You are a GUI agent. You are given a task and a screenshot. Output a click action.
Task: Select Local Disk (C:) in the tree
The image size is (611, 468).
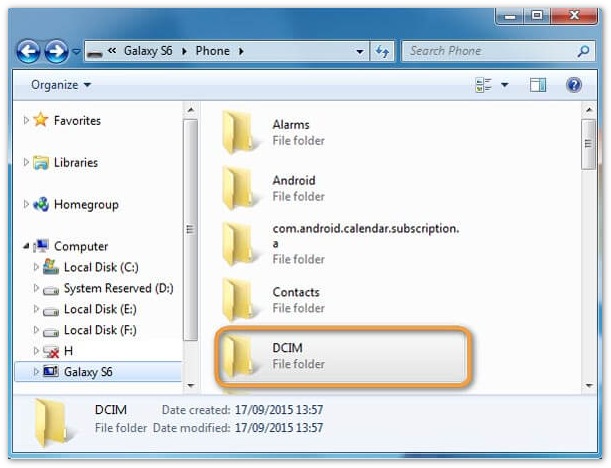coord(101,267)
